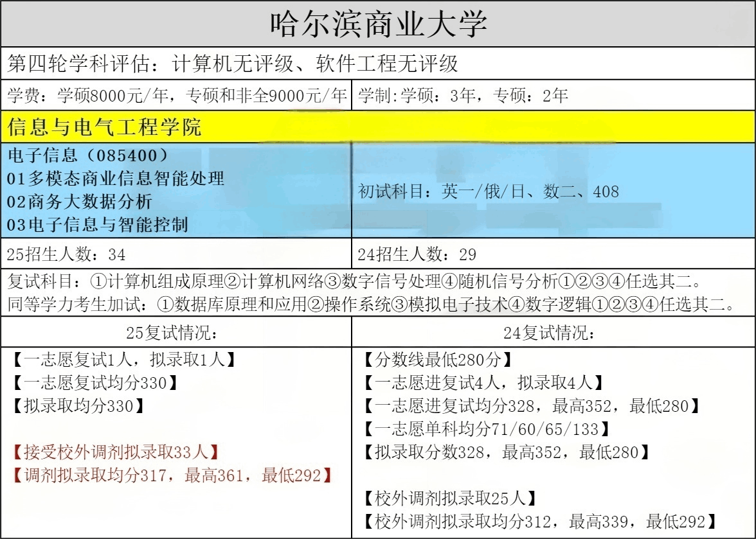Click the 25复试情况 column header

(176, 333)
